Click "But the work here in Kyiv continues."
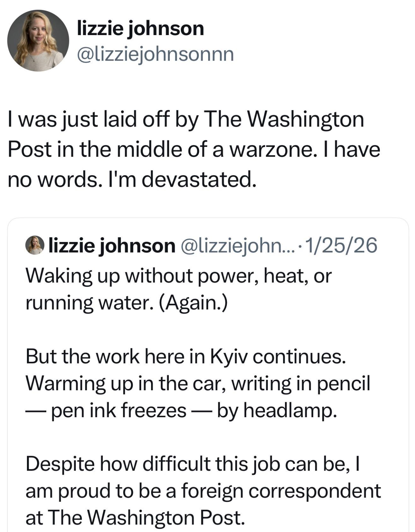The image size is (415, 532). tap(186, 356)
